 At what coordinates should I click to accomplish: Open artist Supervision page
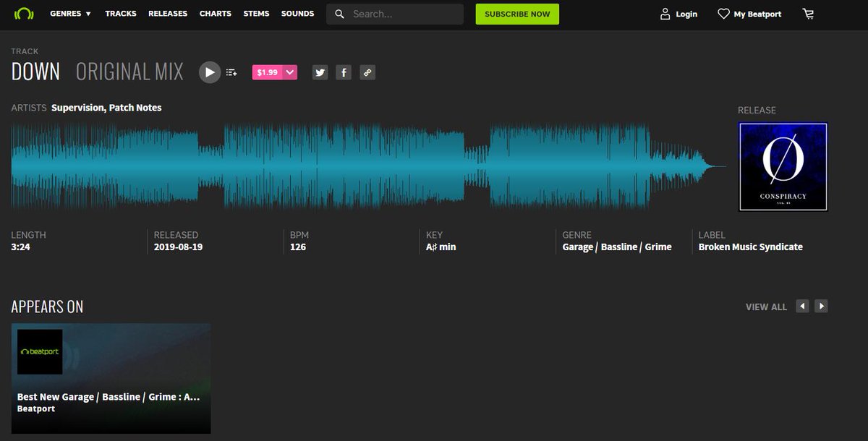click(x=78, y=108)
